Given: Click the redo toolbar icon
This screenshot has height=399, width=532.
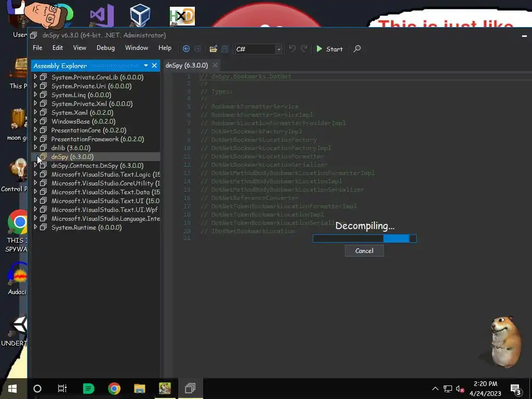Looking at the screenshot, I should [x=304, y=48].
